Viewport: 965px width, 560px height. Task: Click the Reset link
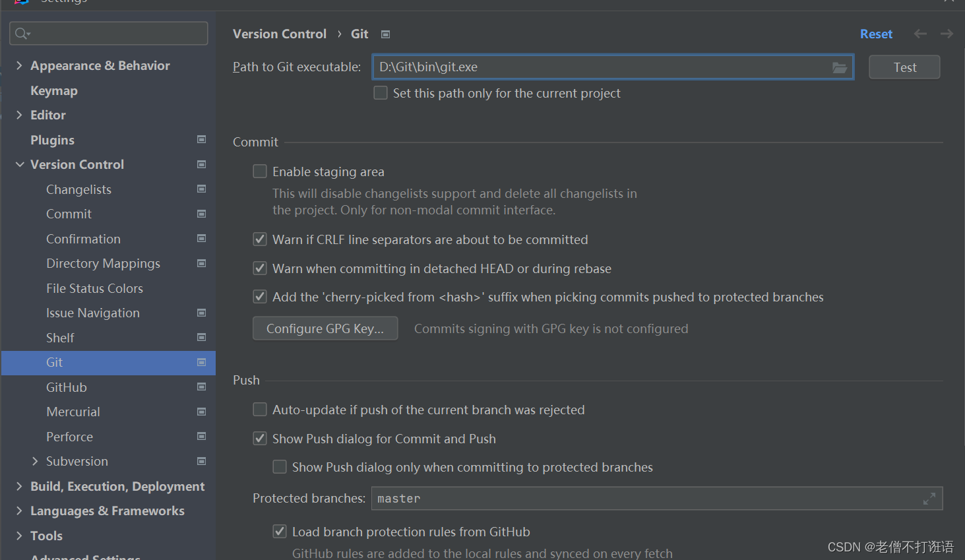click(876, 34)
